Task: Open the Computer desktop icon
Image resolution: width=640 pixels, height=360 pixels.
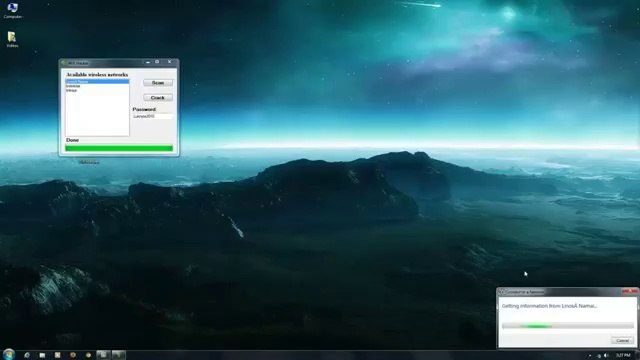Action: [x=13, y=10]
